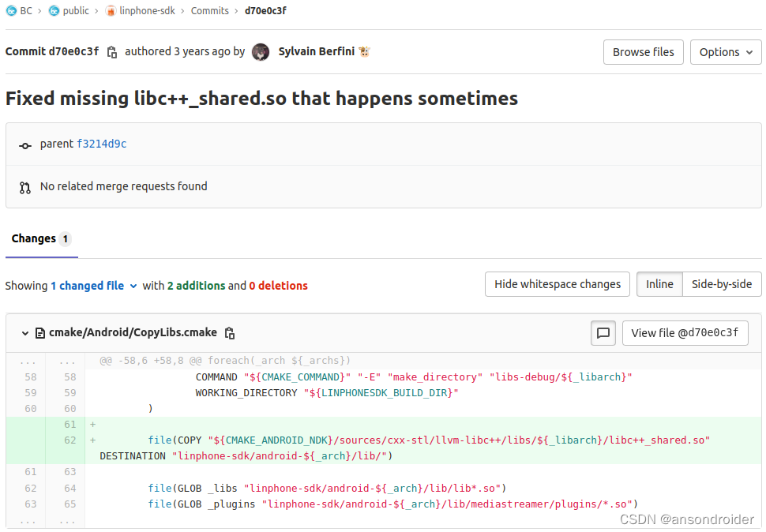This screenshot has width=766, height=532.
Task: Collapse the CopyLibs.cmake file diff
Action: [25, 333]
